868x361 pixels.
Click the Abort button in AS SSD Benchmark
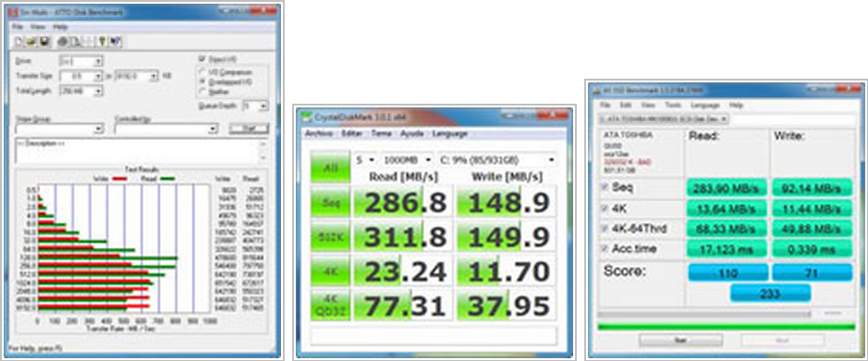[x=783, y=340]
